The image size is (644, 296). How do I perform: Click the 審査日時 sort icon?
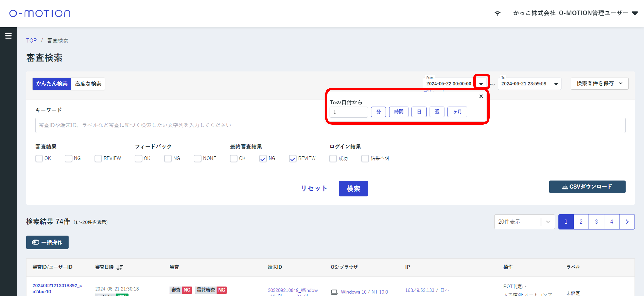(x=120, y=267)
